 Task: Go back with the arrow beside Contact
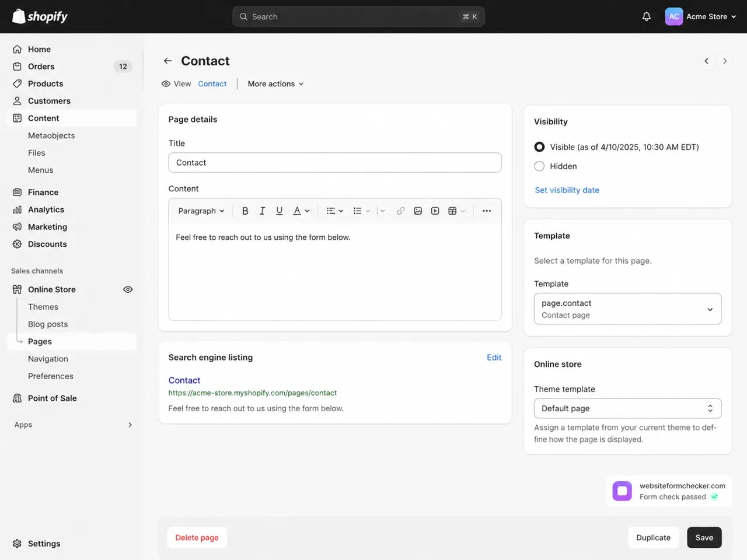pos(168,61)
